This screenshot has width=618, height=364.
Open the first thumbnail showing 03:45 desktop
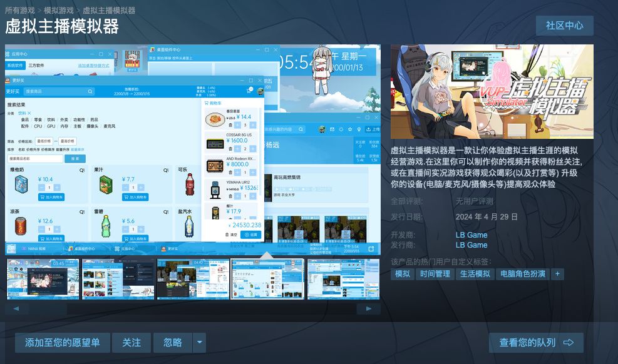43,279
